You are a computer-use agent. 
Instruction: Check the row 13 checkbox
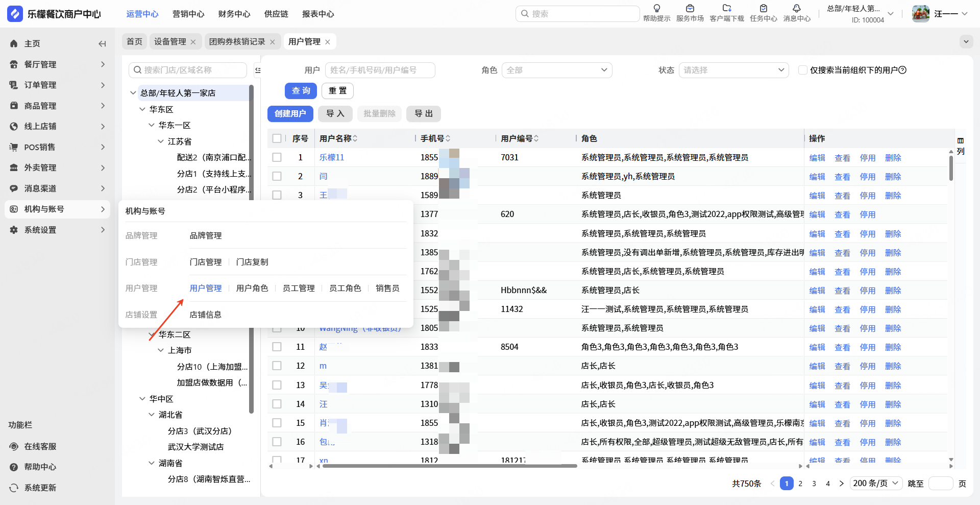click(x=277, y=385)
